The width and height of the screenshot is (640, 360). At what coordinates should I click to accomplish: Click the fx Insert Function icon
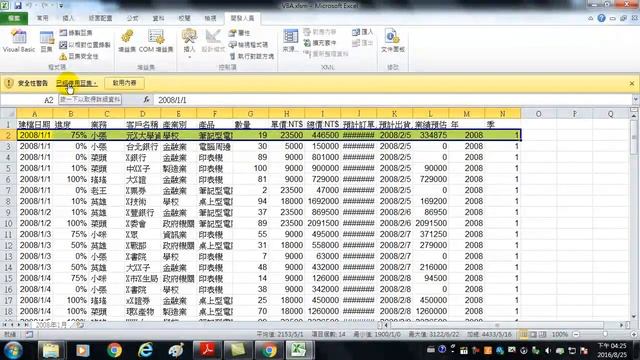146,100
